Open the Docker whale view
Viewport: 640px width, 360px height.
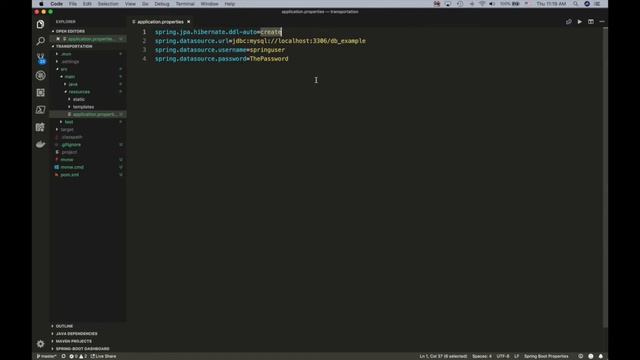[x=40, y=144]
